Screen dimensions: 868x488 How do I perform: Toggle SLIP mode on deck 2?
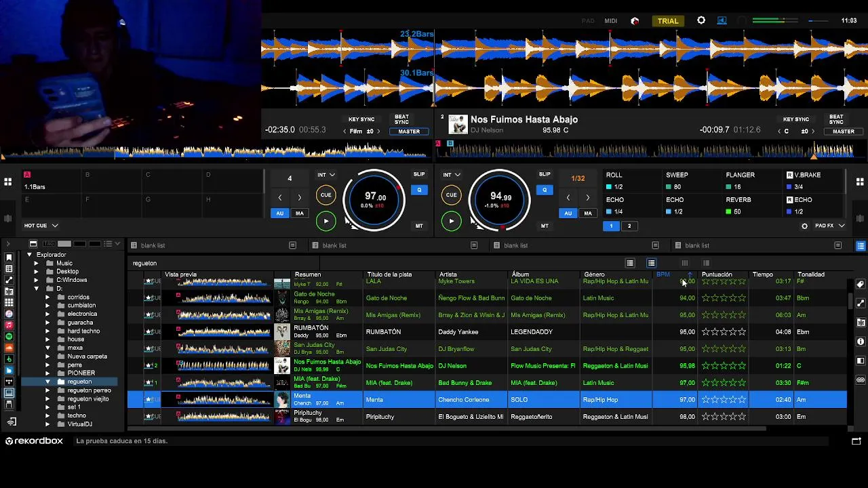click(545, 174)
